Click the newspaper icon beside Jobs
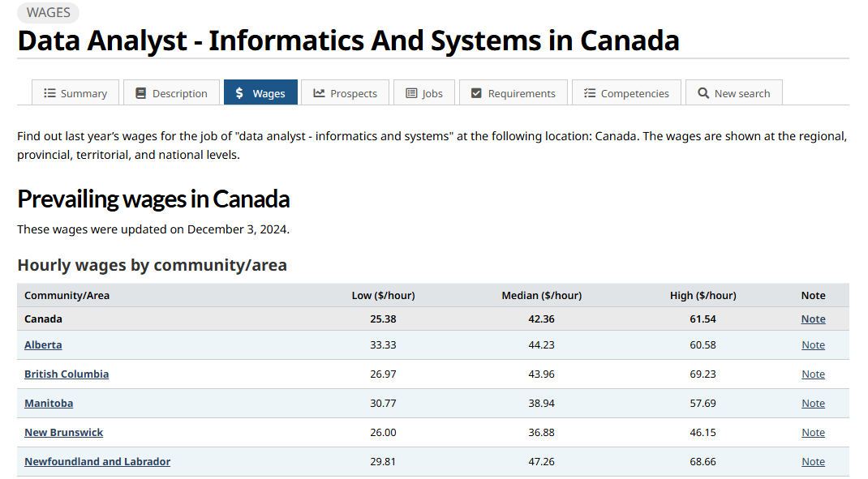This screenshot has width=868, height=479. click(x=411, y=93)
